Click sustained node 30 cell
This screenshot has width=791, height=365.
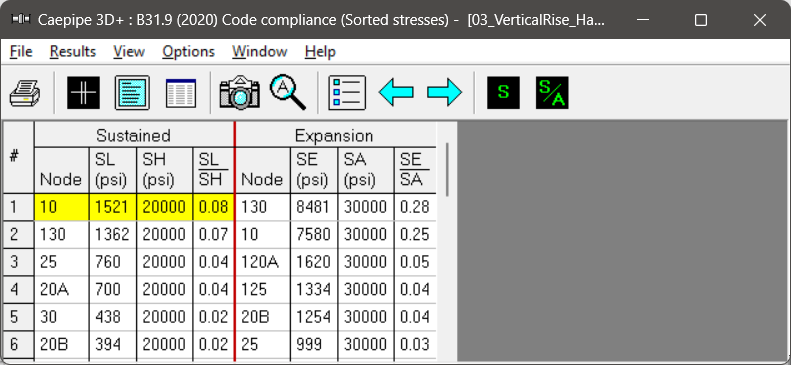62,317
